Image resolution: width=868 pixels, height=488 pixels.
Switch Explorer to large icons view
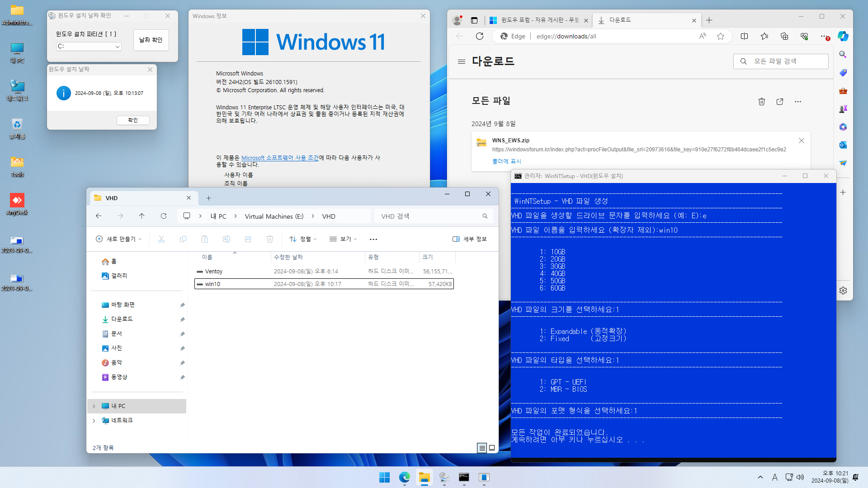(x=492, y=448)
